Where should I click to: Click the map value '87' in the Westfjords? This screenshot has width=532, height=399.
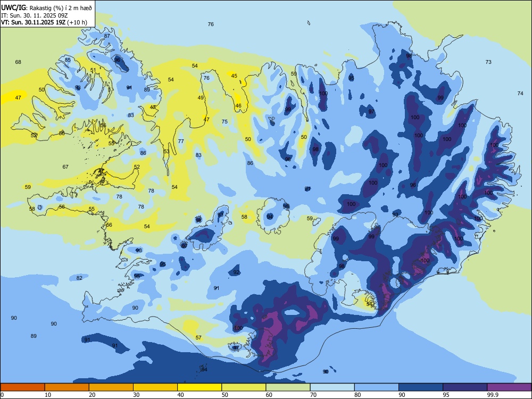[x=107, y=36]
